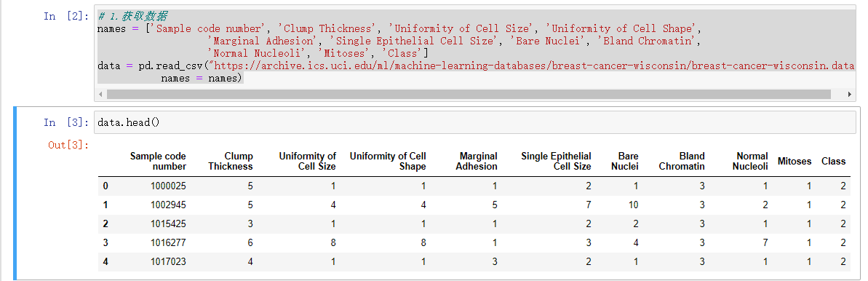Click Bare Nuclei value 10 in row 1
The width and height of the screenshot is (868, 281).
point(633,205)
